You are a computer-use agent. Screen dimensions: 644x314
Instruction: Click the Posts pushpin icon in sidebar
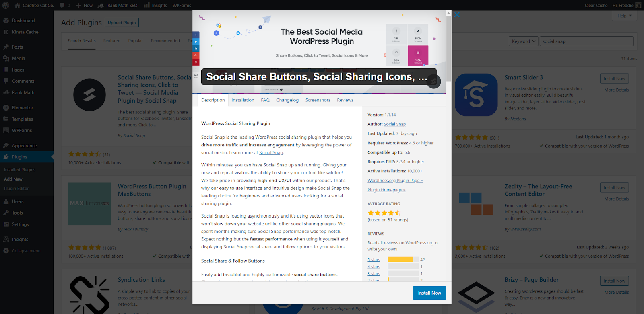[x=6, y=47]
